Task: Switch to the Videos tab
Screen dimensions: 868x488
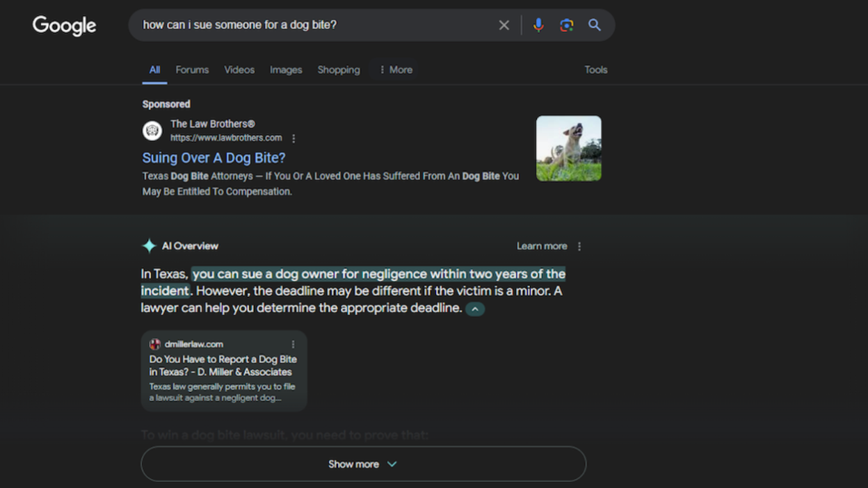Action: [239, 70]
